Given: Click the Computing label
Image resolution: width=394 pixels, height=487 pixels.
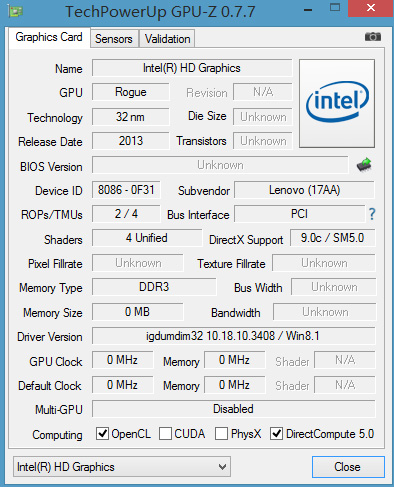Looking at the screenshot, I should click(57, 435).
